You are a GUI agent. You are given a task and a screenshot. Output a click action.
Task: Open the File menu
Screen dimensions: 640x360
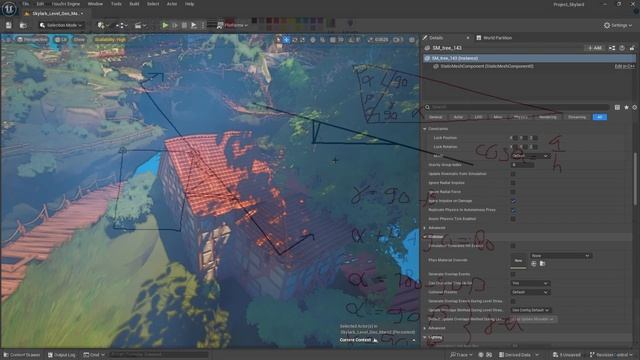pyautogui.click(x=25, y=4)
